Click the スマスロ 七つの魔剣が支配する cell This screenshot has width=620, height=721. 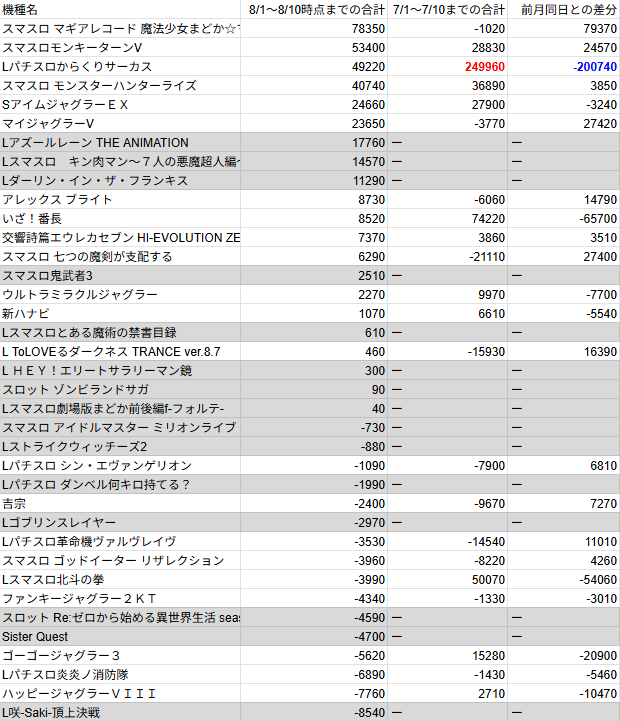120,257
